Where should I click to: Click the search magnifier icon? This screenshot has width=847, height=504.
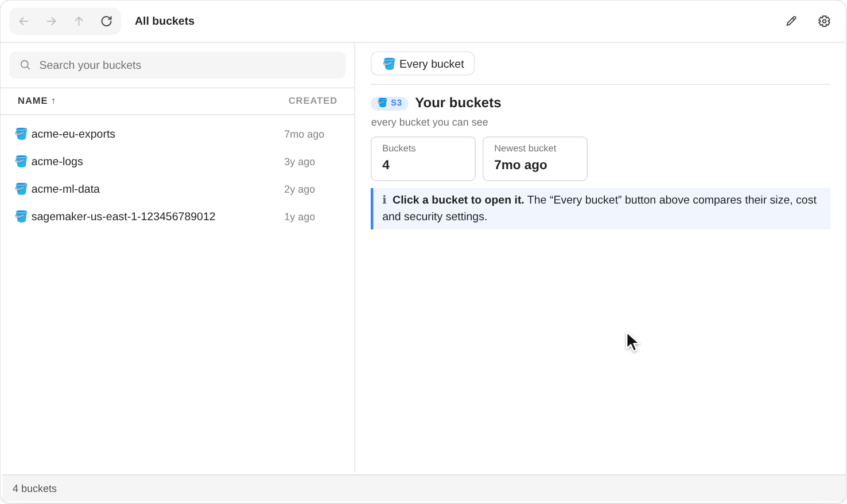[x=25, y=65]
